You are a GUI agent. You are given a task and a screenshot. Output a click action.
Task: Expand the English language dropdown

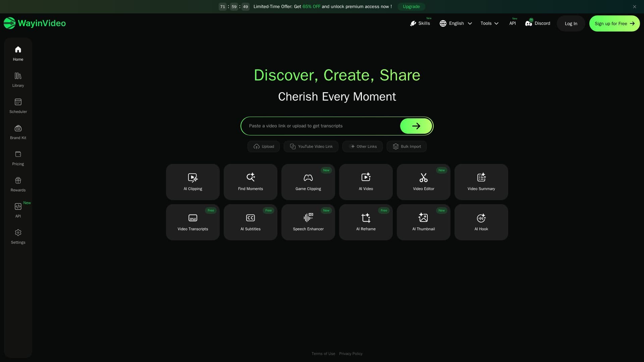click(x=456, y=23)
